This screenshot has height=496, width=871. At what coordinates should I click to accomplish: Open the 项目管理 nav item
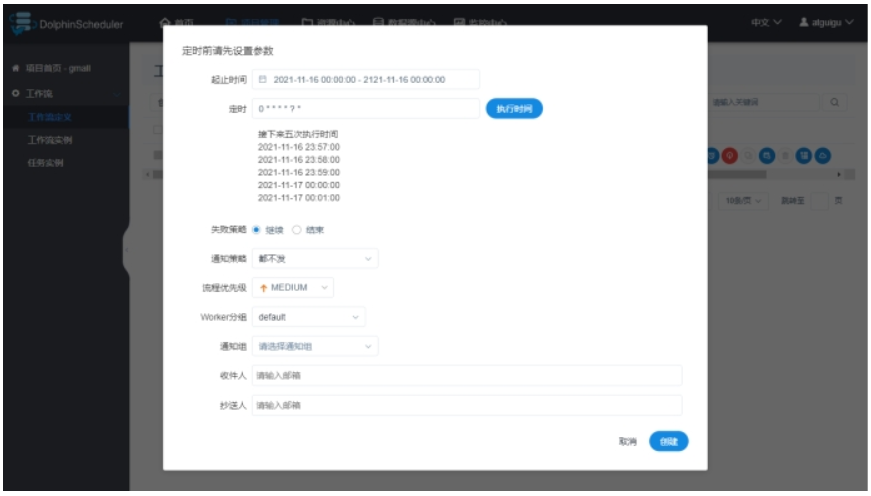253,22
